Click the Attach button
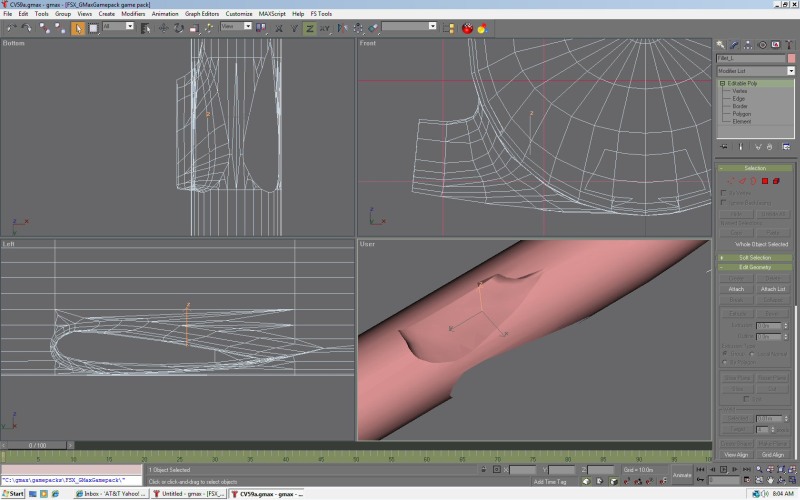The image size is (800, 500). click(x=736, y=289)
